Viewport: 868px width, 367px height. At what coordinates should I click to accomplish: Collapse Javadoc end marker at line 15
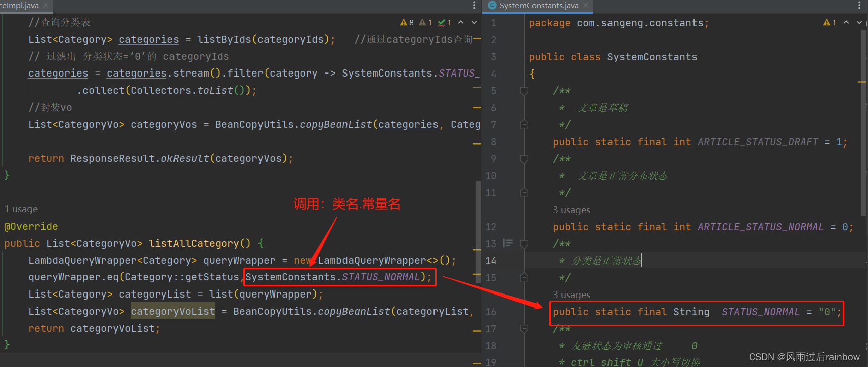click(524, 277)
